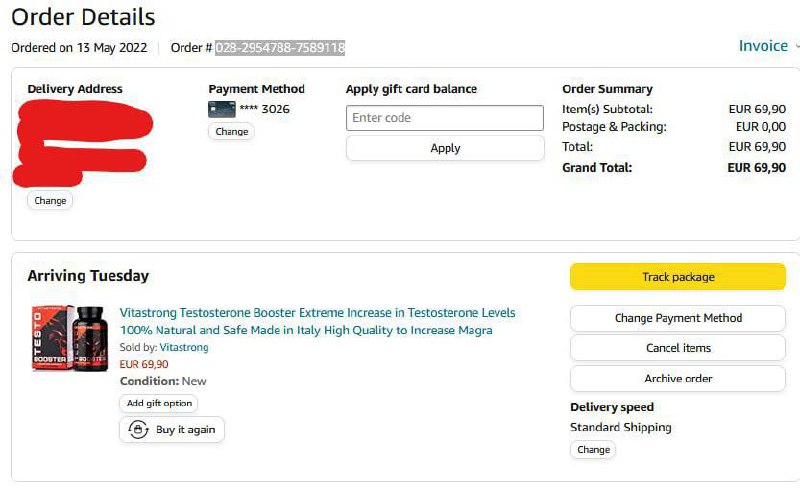Click the highlighted order number

tap(280, 47)
